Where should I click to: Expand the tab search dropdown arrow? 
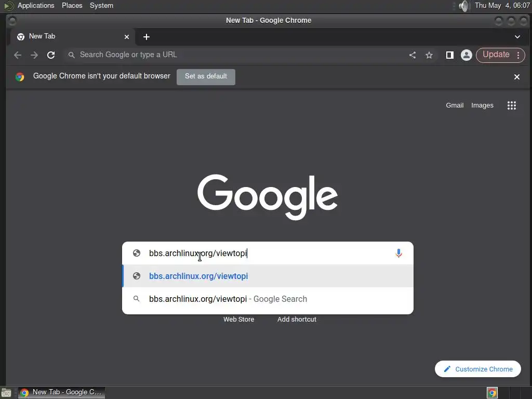tap(517, 37)
